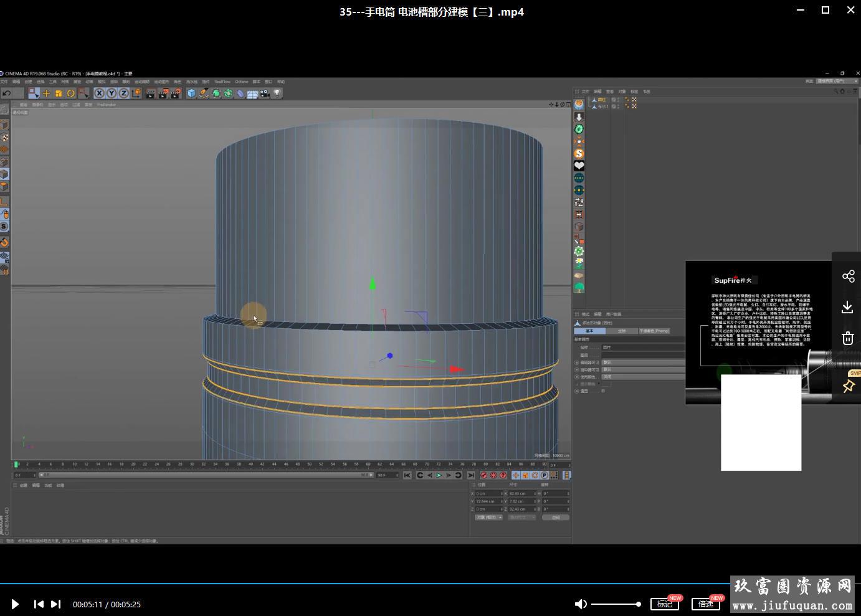Screen dimensions: 861x616
Task: Toggle position keyframe recording
Action: [516, 475]
